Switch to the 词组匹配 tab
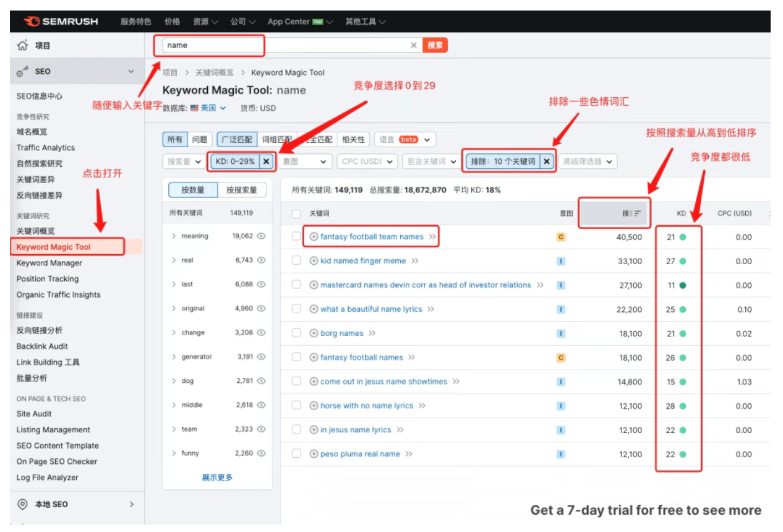 tap(276, 139)
